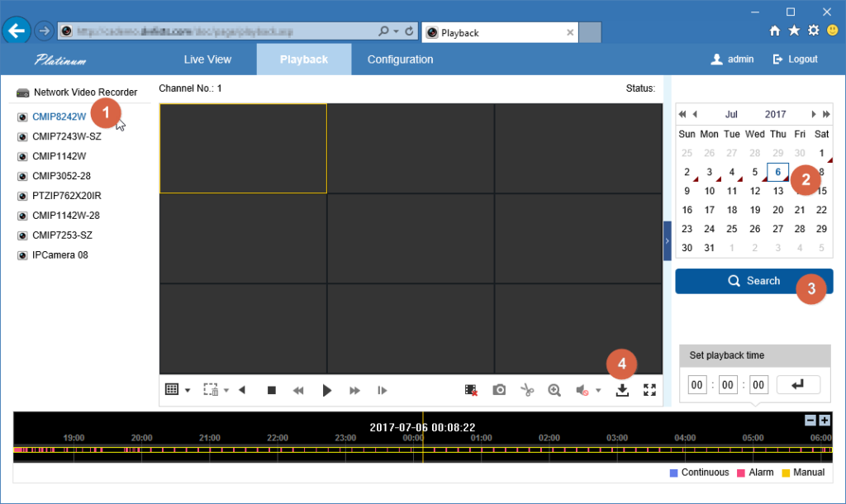Image resolution: width=846 pixels, height=504 pixels.
Task: Collapse right panel with side arrow handle
Action: [x=667, y=240]
